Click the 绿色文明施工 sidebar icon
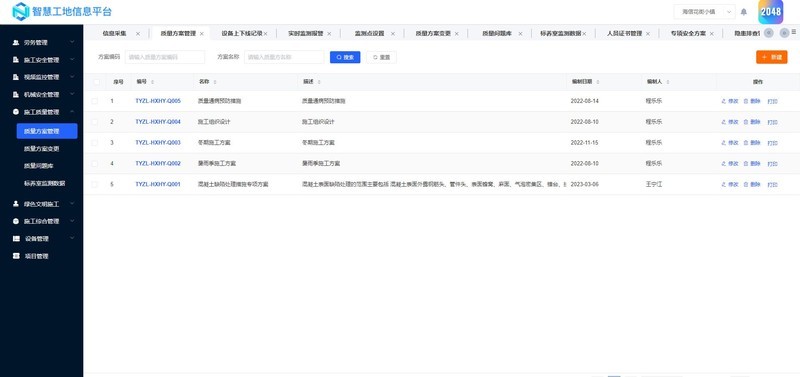This screenshot has height=377, width=800. pos(16,204)
